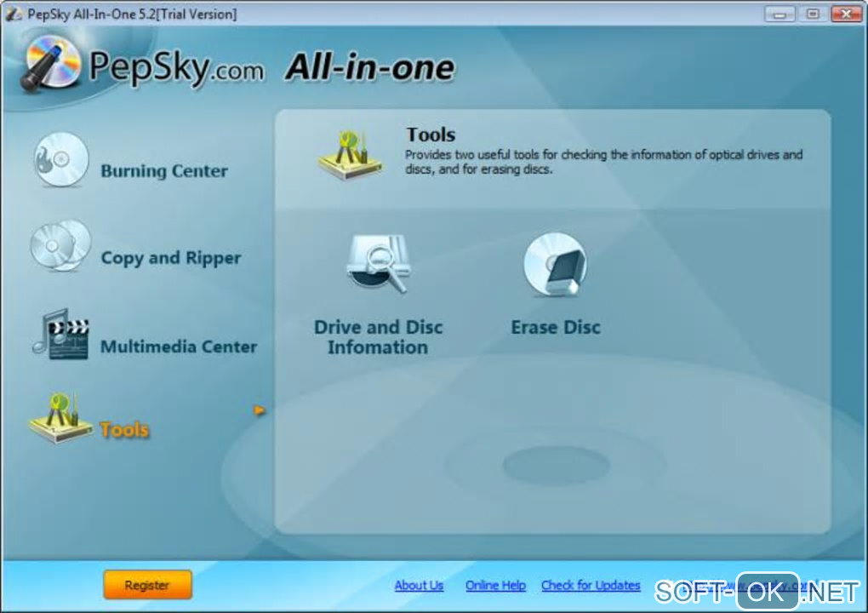The width and height of the screenshot is (868, 613).
Task: Launch the Drive and Disc Information magnifier icon
Action: tap(379, 264)
